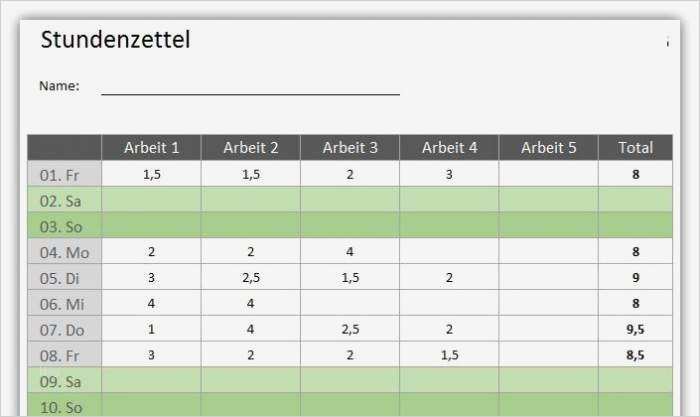Select the 08. Fr row label
Viewport: 700px width, 417px height.
pos(64,355)
